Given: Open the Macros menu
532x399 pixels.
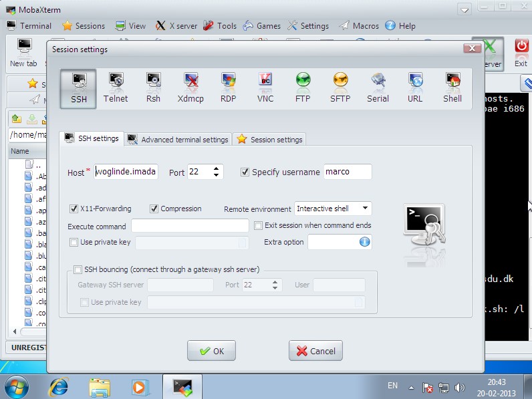Looking at the screenshot, I should [359, 26].
